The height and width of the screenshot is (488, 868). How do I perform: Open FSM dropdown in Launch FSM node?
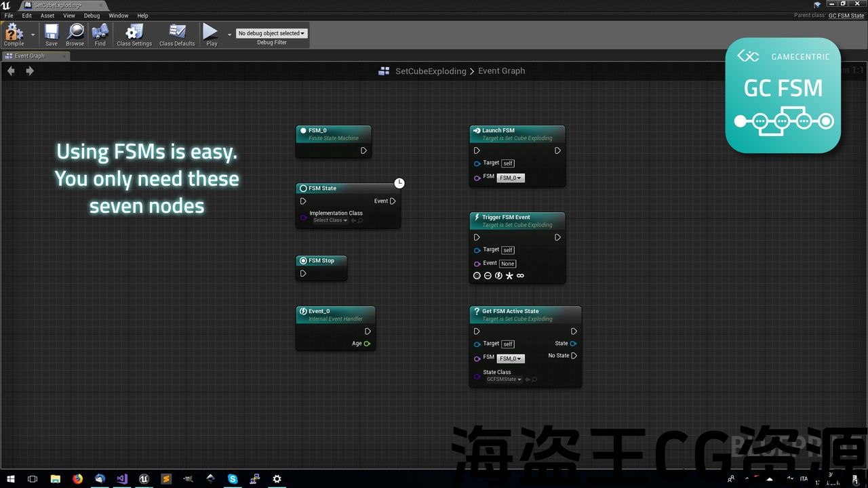coord(511,178)
